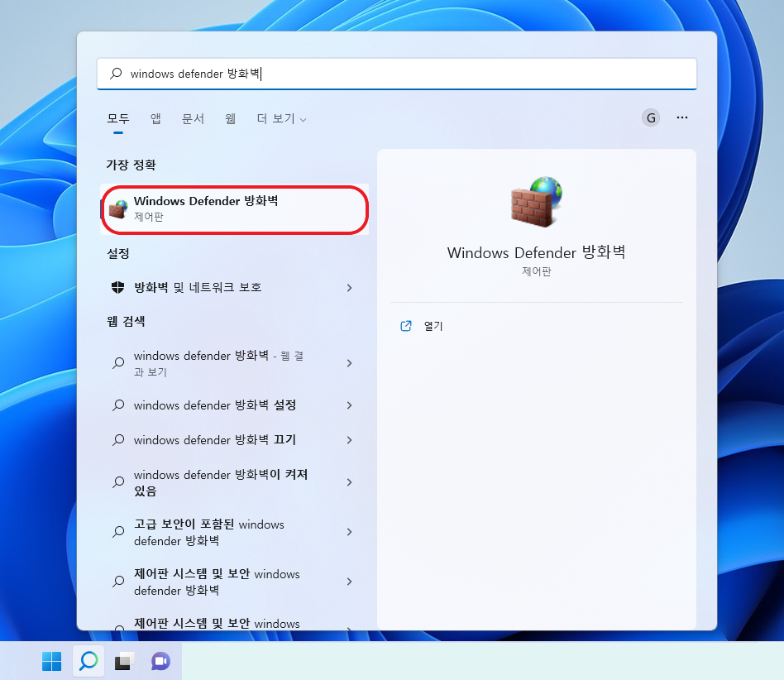This screenshot has width=784, height=680.
Task: Expand chevron for '방화벽이 켜져 있음'
Action: (x=350, y=482)
